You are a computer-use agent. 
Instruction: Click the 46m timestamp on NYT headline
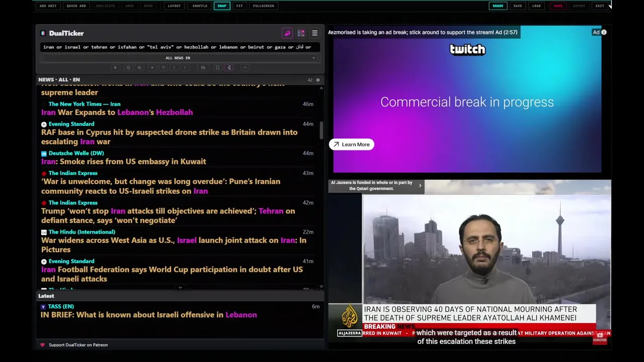[x=308, y=104]
